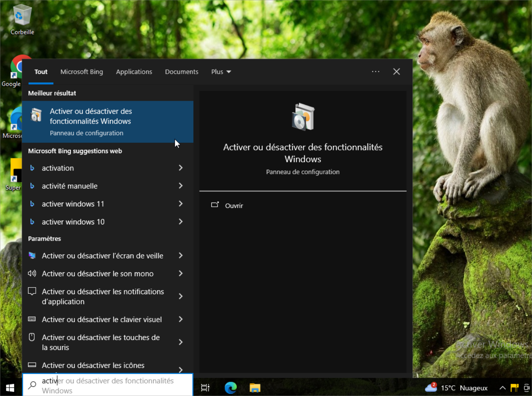The width and height of the screenshot is (532, 396).
Task: Click the notifications bubble icon
Action: pos(32,292)
